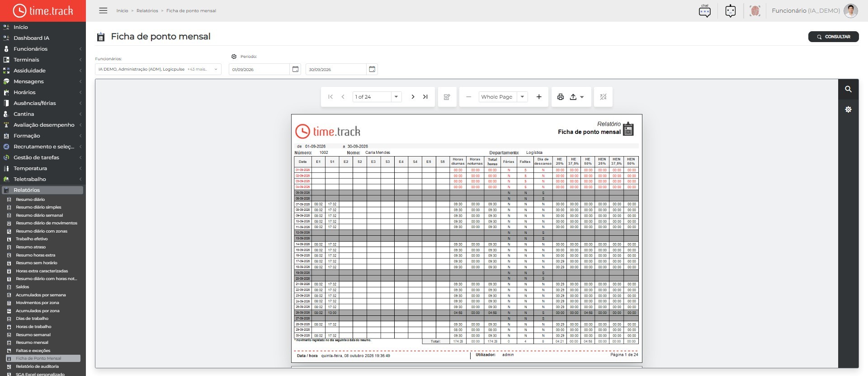Toggle report edit fields mode
This screenshot has width=868, height=376.
coord(447,97)
